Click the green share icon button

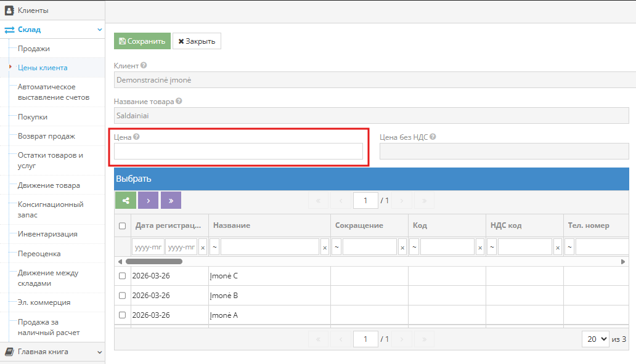tap(126, 200)
